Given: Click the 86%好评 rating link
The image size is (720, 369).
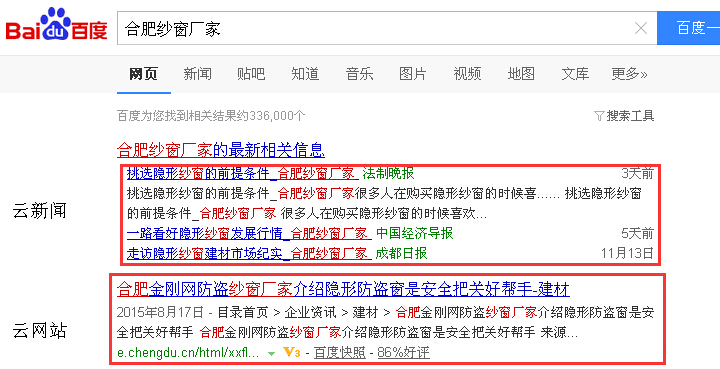Looking at the screenshot, I should tap(403, 352).
